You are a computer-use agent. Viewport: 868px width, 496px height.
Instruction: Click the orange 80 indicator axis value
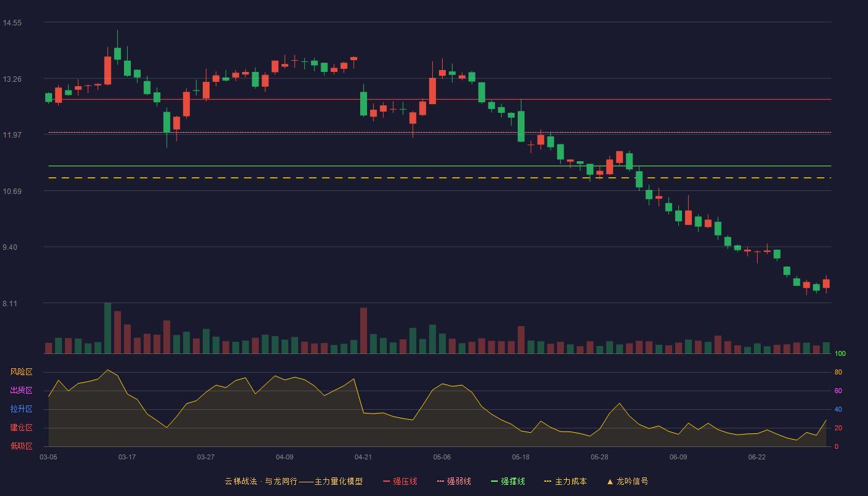pos(838,373)
